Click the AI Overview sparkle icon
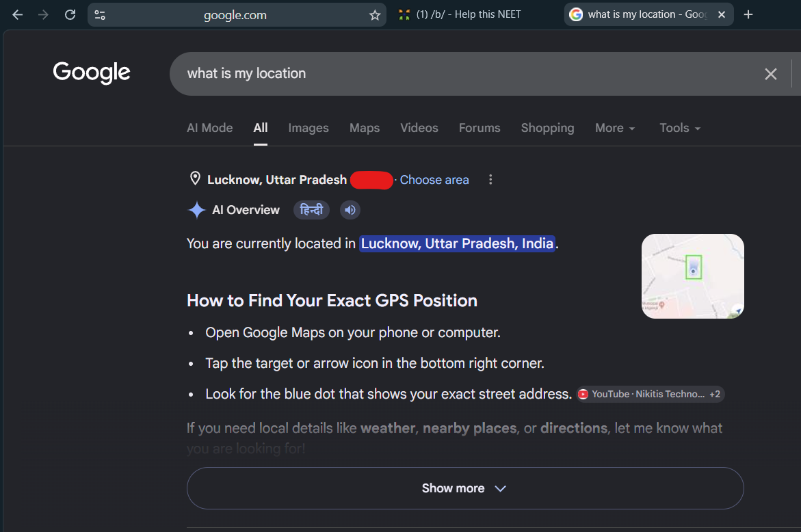The image size is (801, 532). (197, 210)
